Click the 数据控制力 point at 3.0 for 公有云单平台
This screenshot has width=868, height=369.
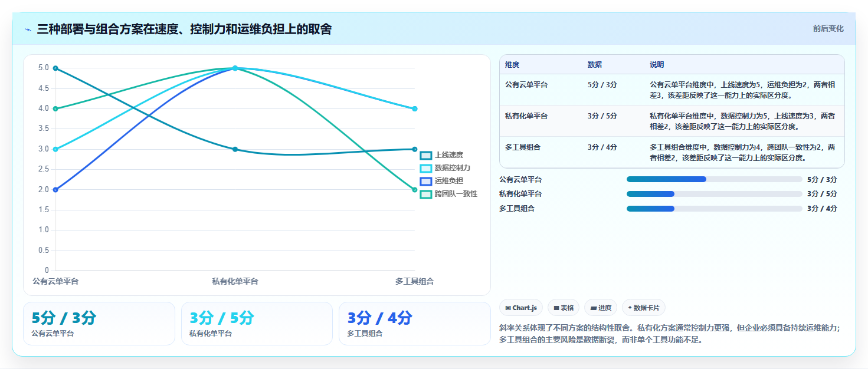(55, 149)
